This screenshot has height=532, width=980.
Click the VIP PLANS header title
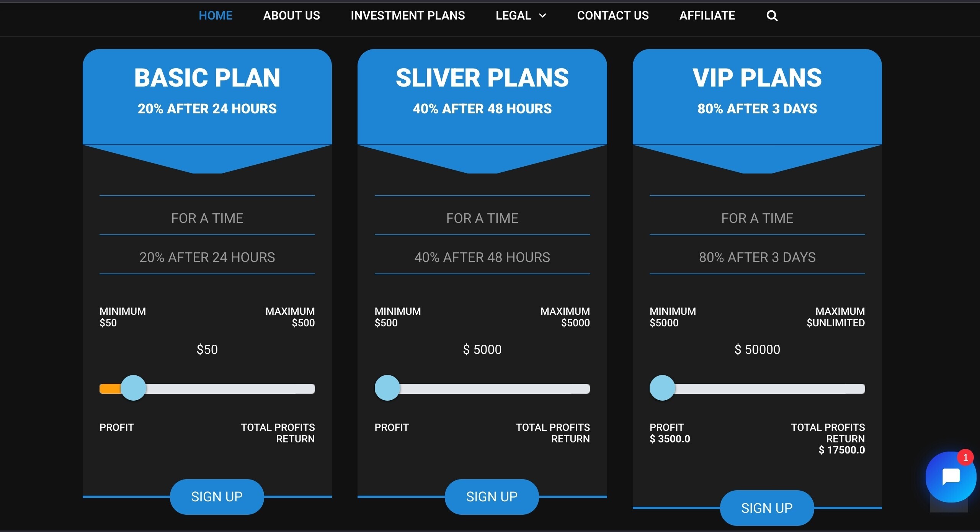click(757, 78)
